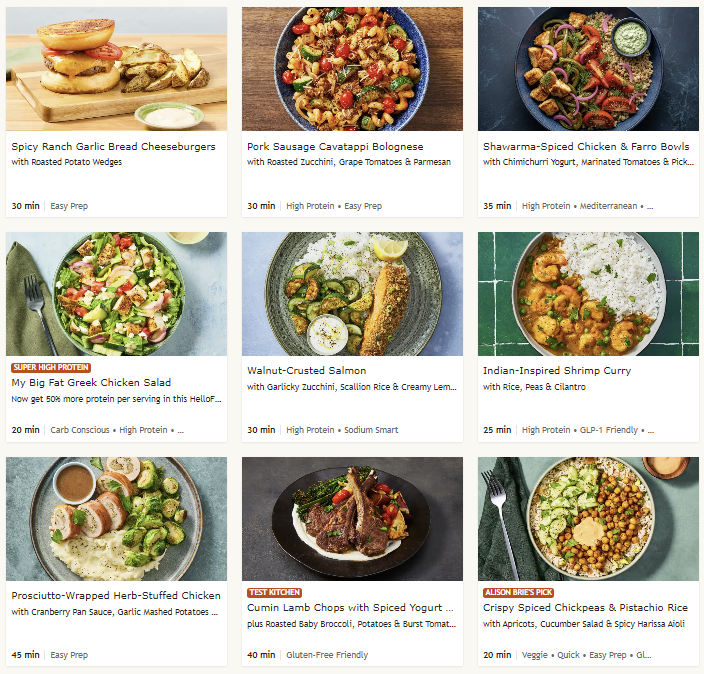
Task: Click the Cumin Lamb Chops photo
Action: tap(352, 519)
